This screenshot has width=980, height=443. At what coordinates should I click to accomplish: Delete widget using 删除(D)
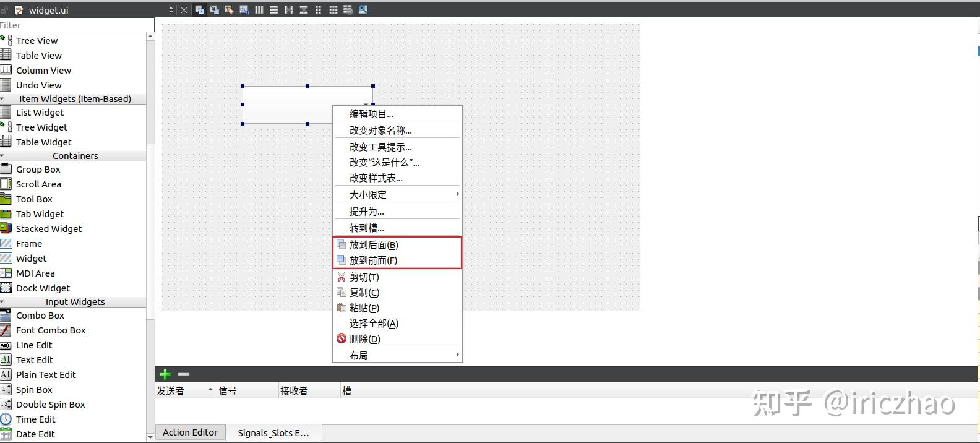(397, 339)
